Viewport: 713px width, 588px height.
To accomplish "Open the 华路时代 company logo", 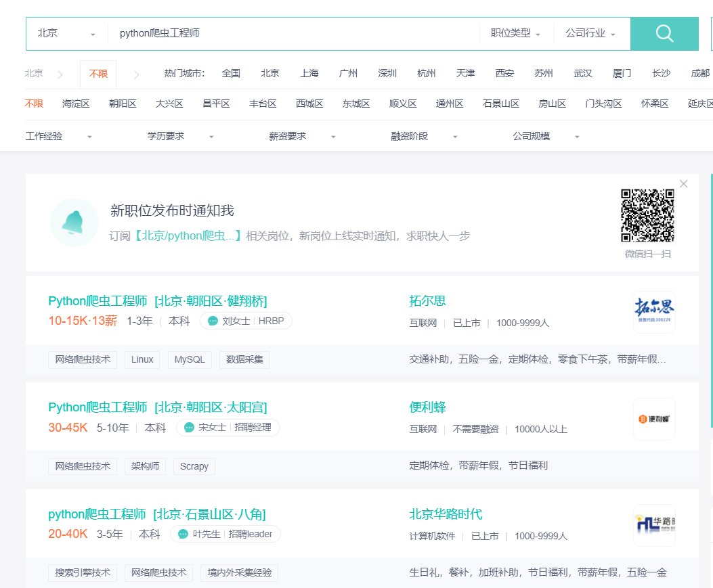I will pos(654,525).
